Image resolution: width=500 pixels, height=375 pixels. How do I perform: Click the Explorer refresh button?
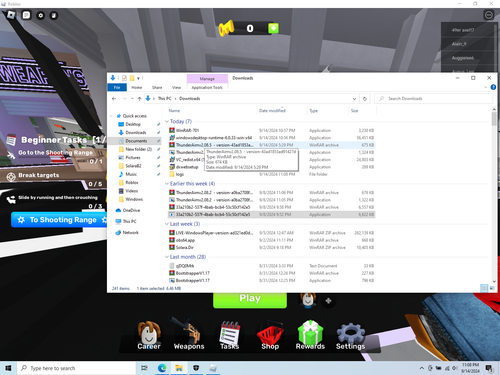click(x=365, y=99)
